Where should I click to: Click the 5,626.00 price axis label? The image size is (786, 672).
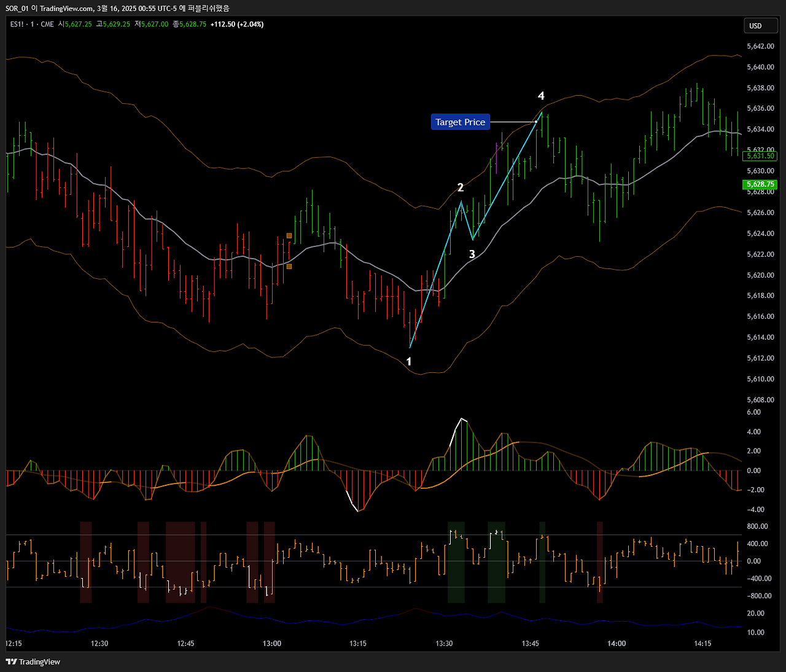(760, 213)
